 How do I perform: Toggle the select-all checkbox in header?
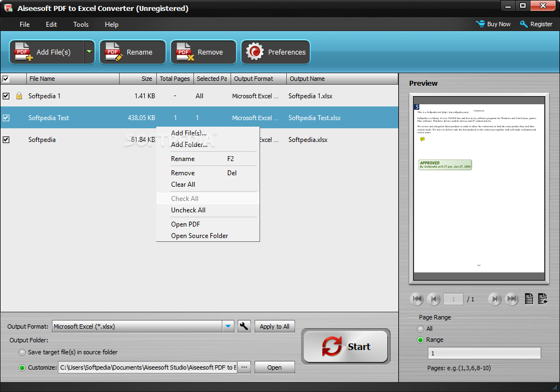point(5,79)
